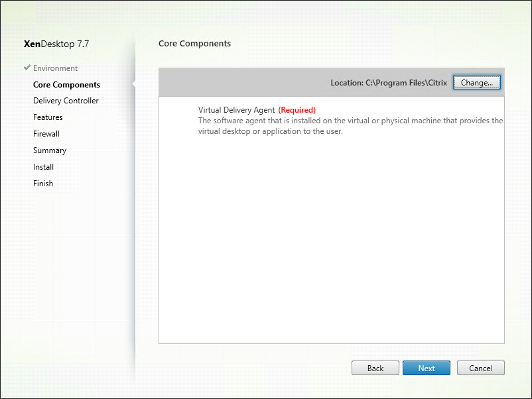Click the Virtual Delivery Agent component title
532x399 pixels.
coord(237,110)
